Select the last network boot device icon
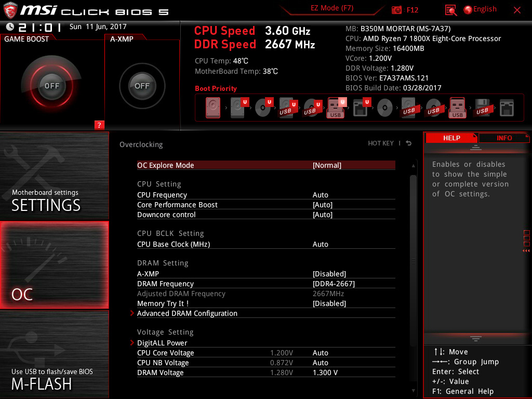Screen dimensions: 532x399 [x=507, y=108]
